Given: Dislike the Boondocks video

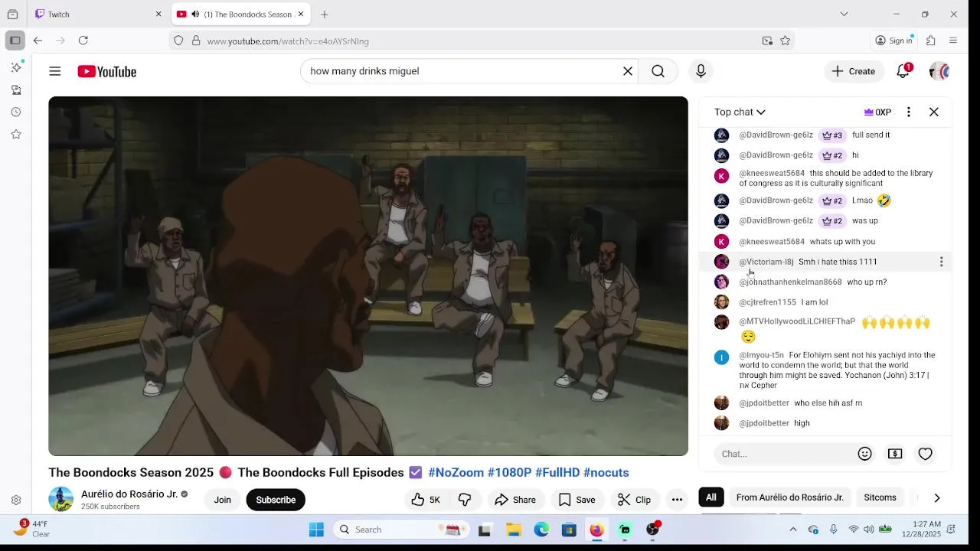Looking at the screenshot, I should [465, 500].
